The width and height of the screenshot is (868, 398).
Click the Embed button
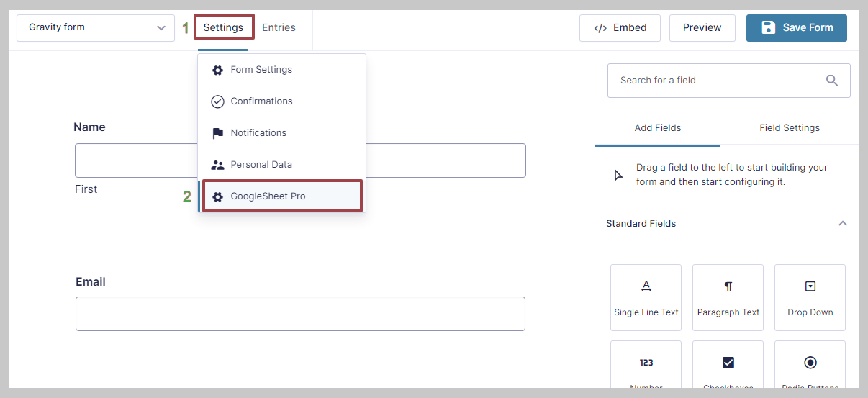point(620,27)
